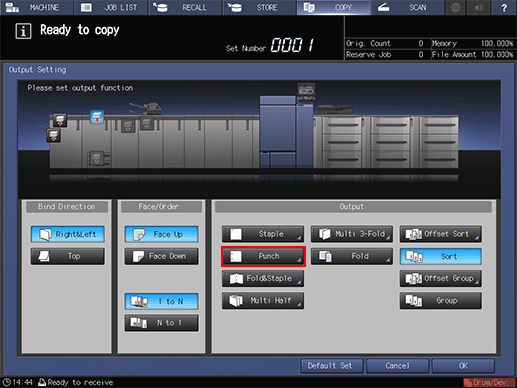Screen dimensions: 517x388
Task: Select Face Down output
Action: (x=162, y=256)
